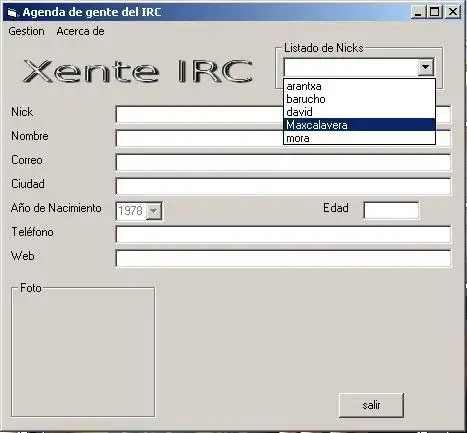Image resolution: width=467 pixels, height=433 pixels.
Task: Collapse the Listado de Nicks dropdown arrow
Action: 425,67
